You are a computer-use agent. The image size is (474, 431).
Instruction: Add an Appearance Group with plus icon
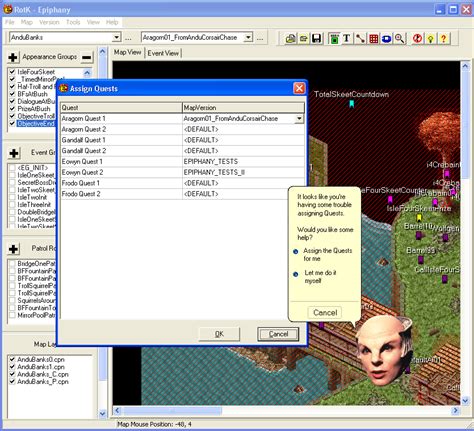(x=13, y=57)
